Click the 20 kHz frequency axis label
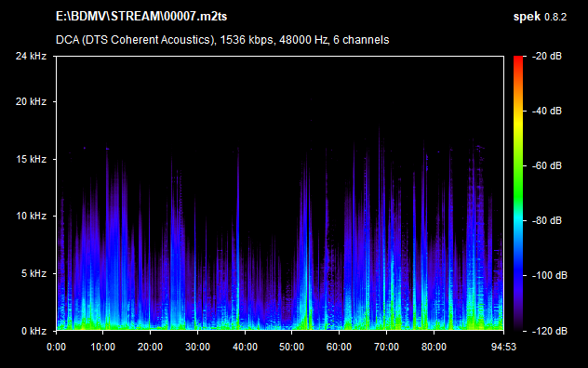 [31, 101]
